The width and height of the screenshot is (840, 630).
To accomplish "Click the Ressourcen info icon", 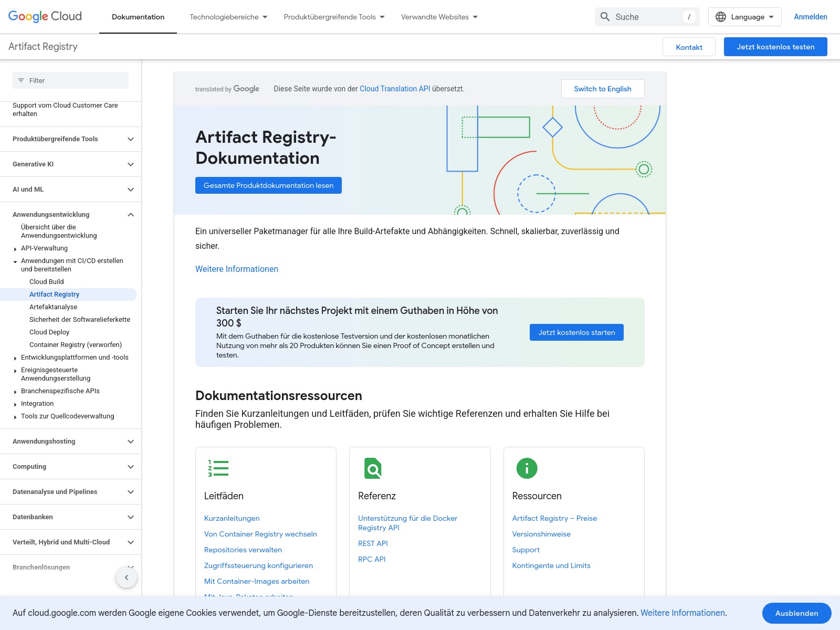I will pyautogui.click(x=527, y=468).
